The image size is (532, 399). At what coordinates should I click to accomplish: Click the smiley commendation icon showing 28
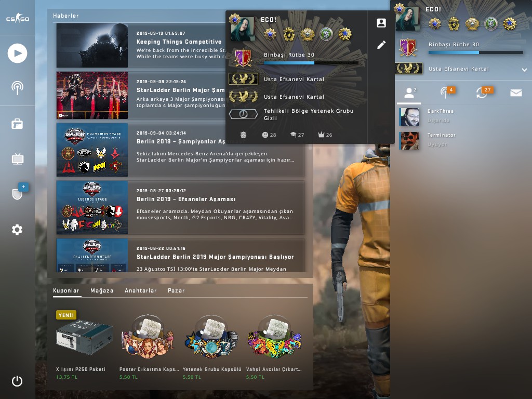(x=269, y=135)
